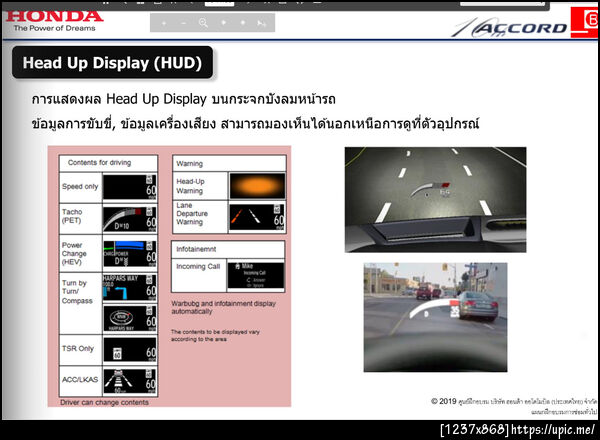Click the Honda logo
Image resolution: width=600 pixels, height=440 pixels.
pos(54,16)
